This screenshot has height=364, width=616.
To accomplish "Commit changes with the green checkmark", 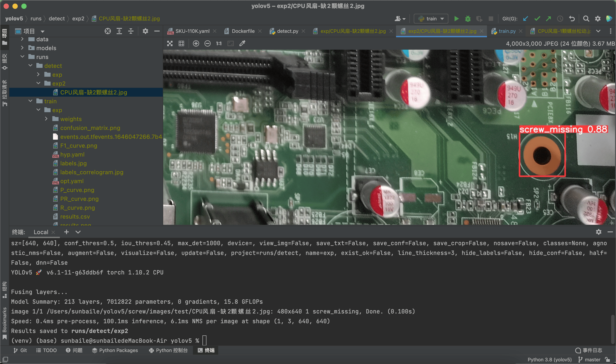I will [537, 19].
